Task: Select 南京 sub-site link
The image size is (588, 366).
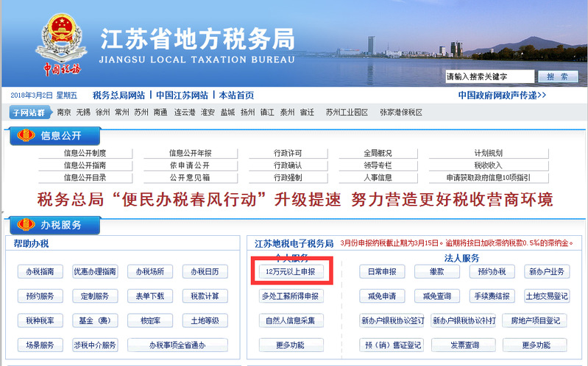Action: pos(64,112)
